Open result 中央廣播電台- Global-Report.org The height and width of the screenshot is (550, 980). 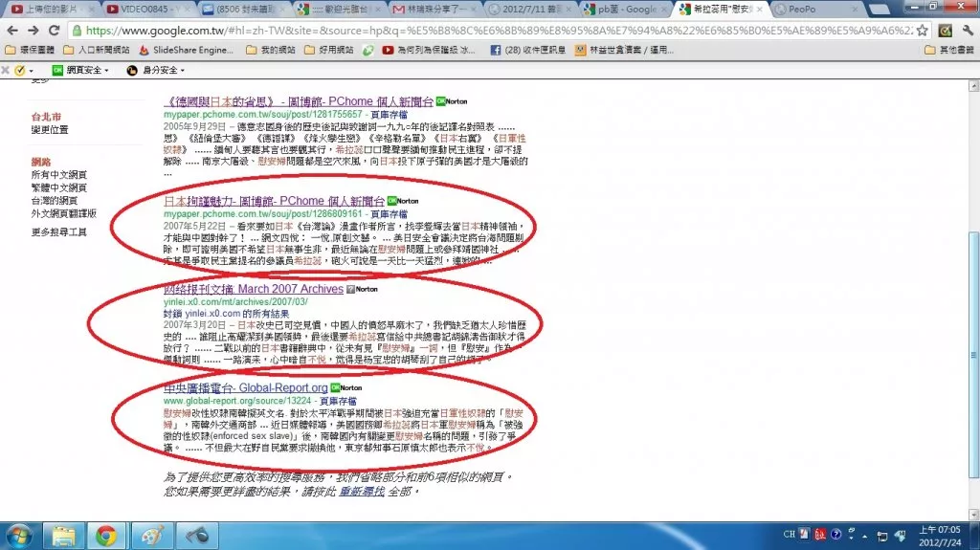click(246, 387)
